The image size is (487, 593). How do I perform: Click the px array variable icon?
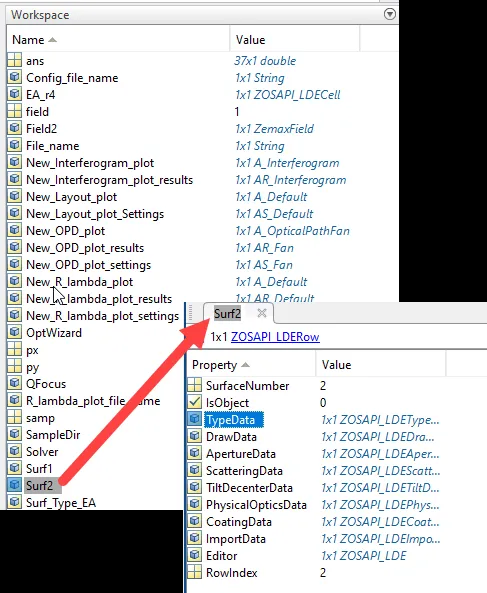[x=14, y=349]
